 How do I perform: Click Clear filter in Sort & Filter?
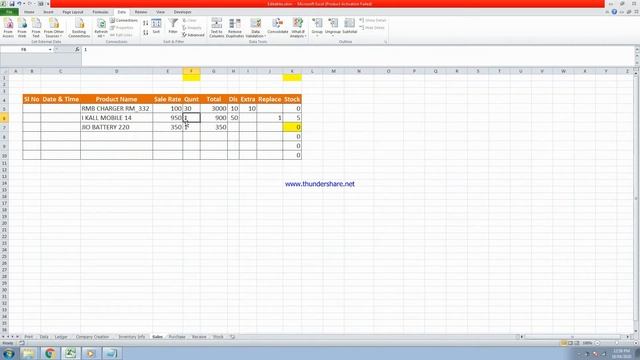coord(190,20)
